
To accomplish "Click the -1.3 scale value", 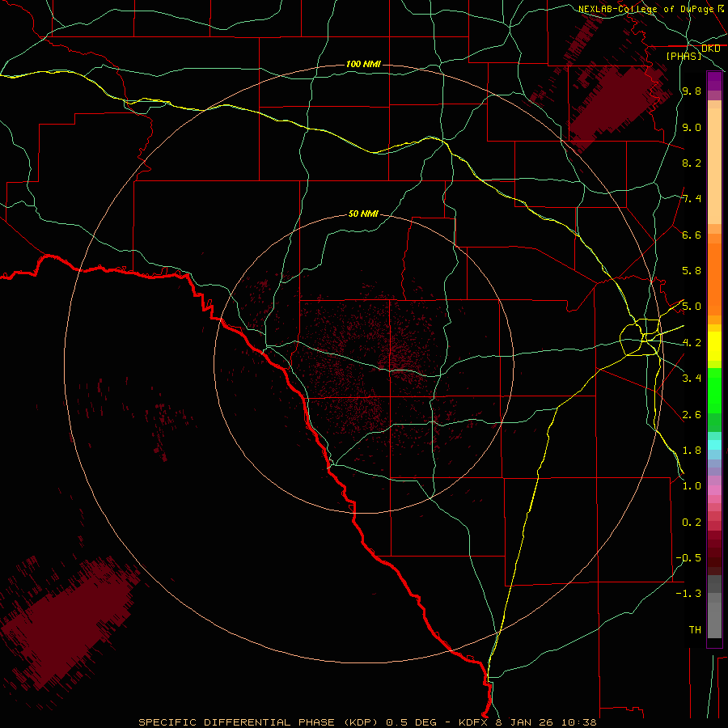I will 688,594.
